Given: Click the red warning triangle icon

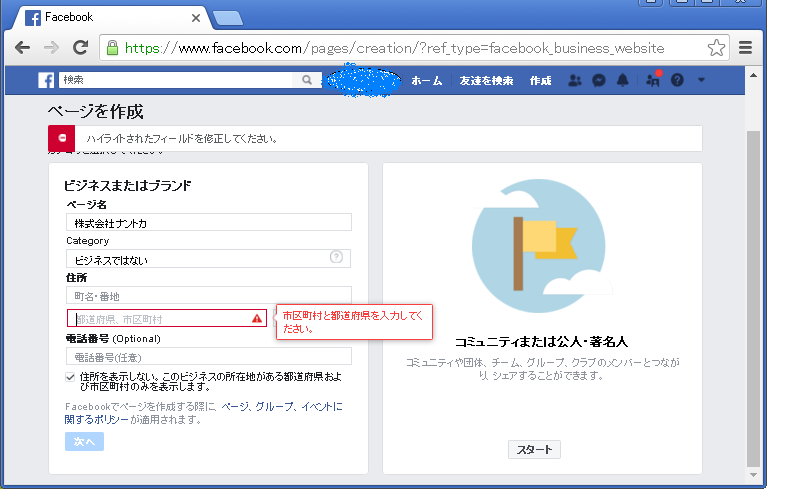Looking at the screenshot, I should [x=257, y=318].
